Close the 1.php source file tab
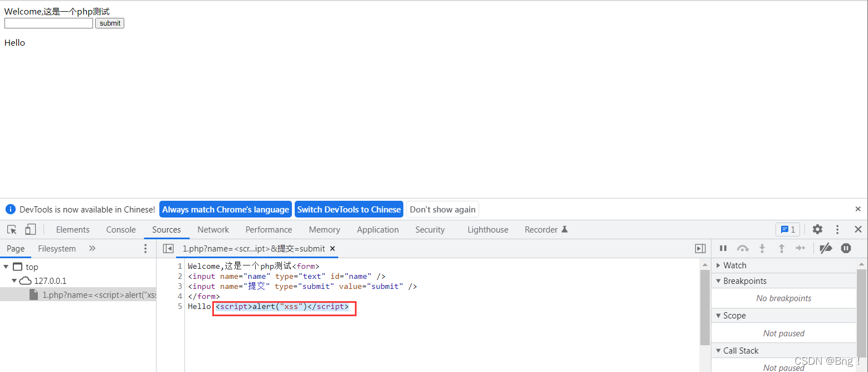The width and height of the screenshot is (868, 372). pos(333,249)
